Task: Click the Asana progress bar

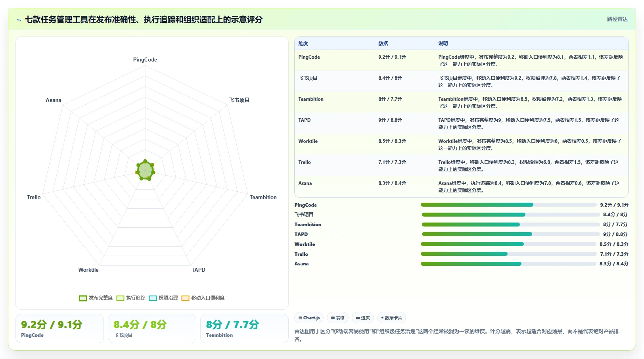Action: pos(508,264)
